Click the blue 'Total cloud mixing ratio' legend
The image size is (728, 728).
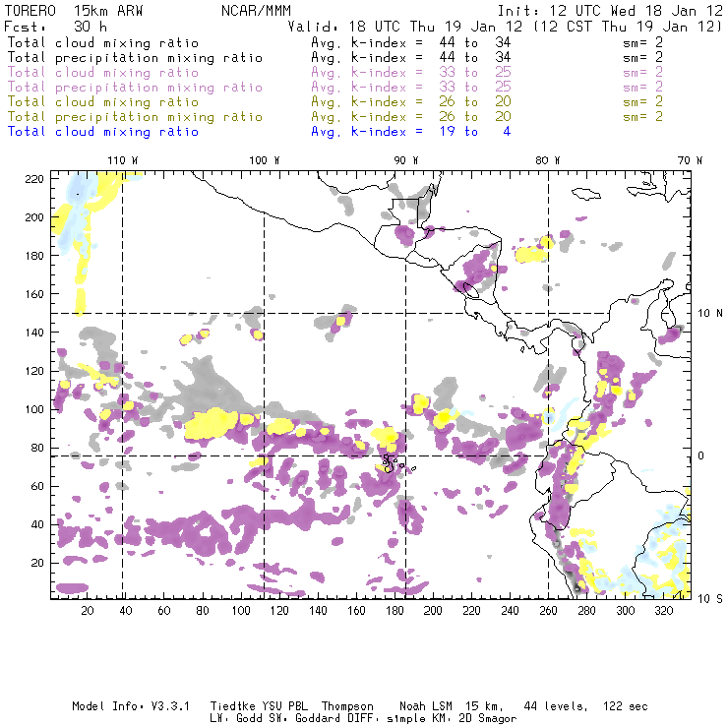tap(103, 132)
